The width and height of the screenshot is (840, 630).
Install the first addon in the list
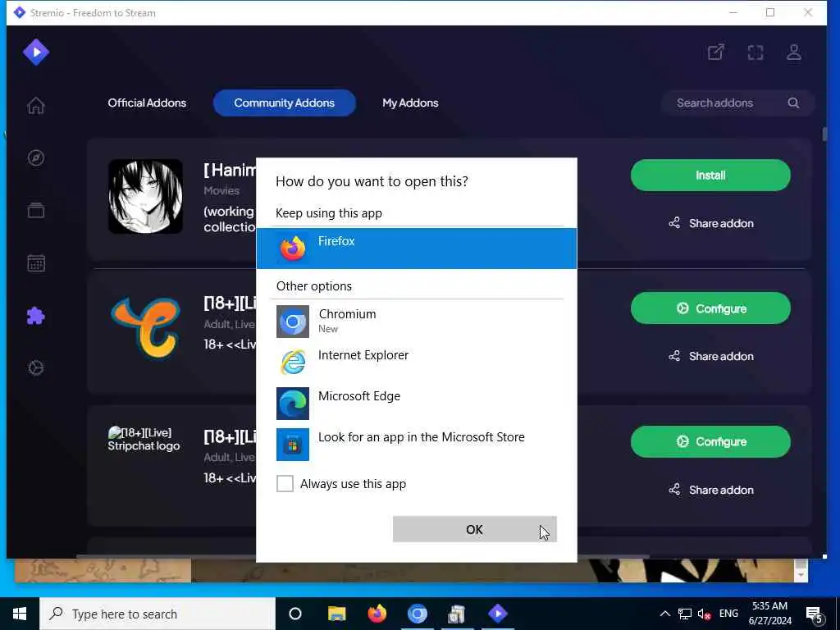tap(710, 176)
